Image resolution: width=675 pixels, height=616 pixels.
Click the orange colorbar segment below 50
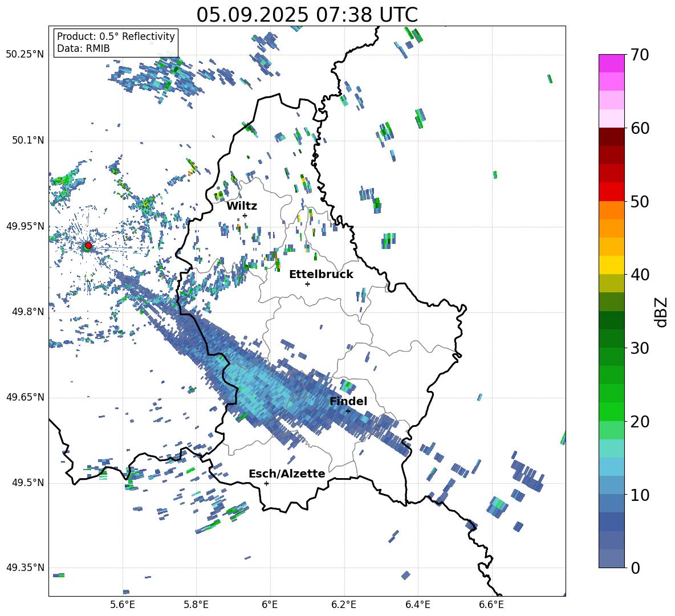(611, 210)
